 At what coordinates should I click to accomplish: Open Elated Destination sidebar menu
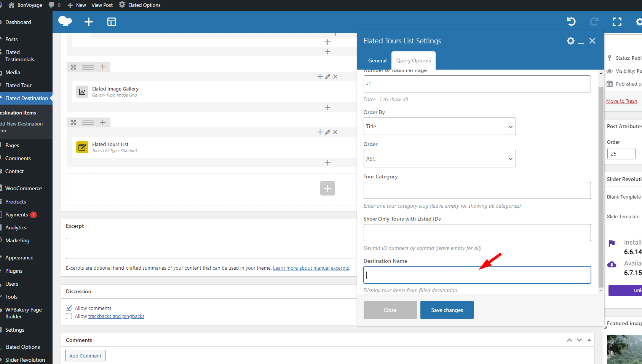click(x=26, y=98)
